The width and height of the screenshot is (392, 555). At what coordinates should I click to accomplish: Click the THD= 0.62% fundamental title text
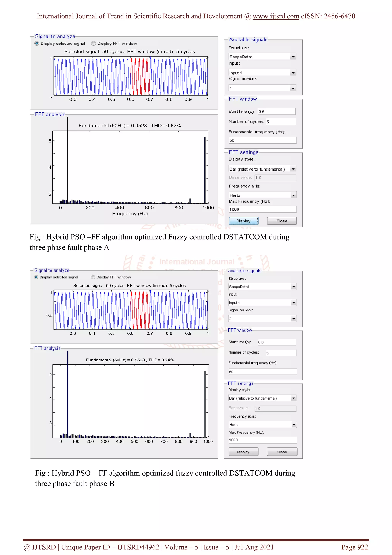click(130, 126)
